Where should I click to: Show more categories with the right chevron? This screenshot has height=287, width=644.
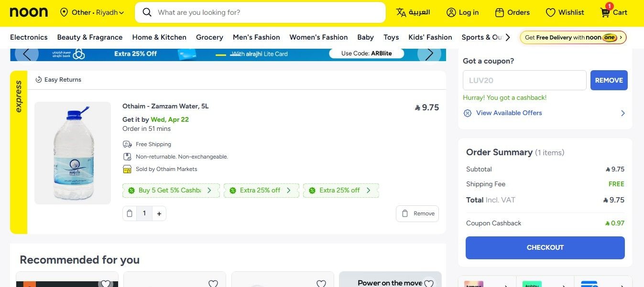click(508, 37)
